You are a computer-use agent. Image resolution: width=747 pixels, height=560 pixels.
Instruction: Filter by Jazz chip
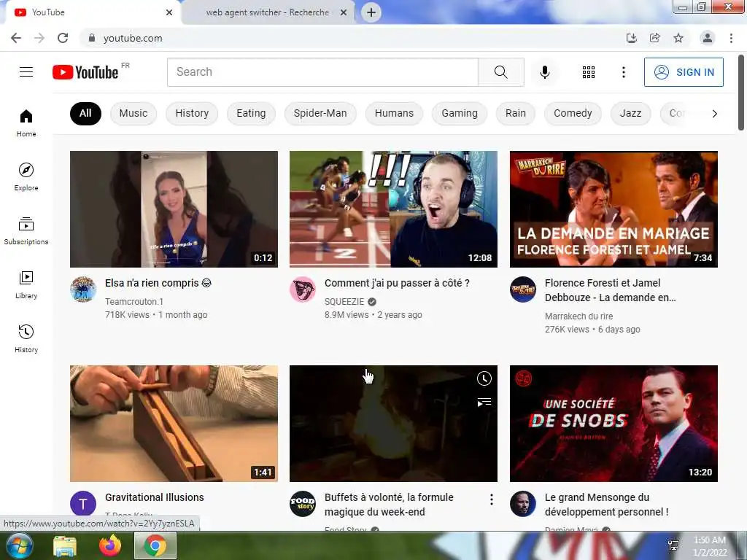point(630,113)
